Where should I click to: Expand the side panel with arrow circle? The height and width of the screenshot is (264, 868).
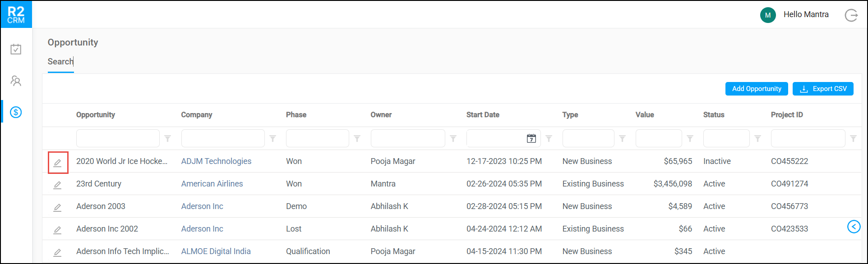(854, 227)
